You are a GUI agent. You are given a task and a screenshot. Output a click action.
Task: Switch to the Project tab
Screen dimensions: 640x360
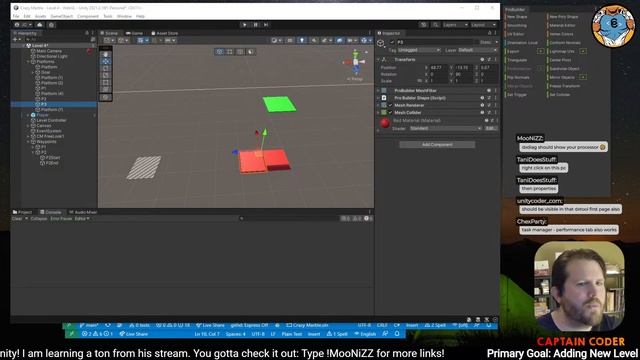click(x=22, y=212)
